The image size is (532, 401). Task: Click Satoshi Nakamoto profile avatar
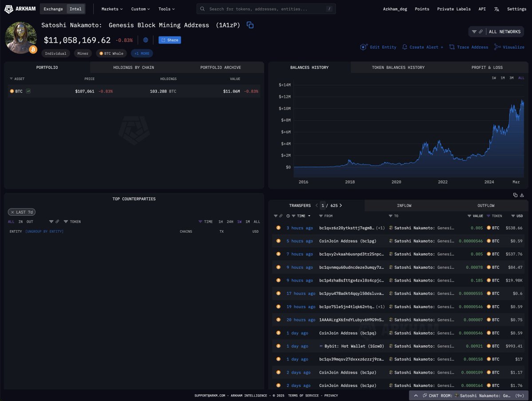pos(21,38)
